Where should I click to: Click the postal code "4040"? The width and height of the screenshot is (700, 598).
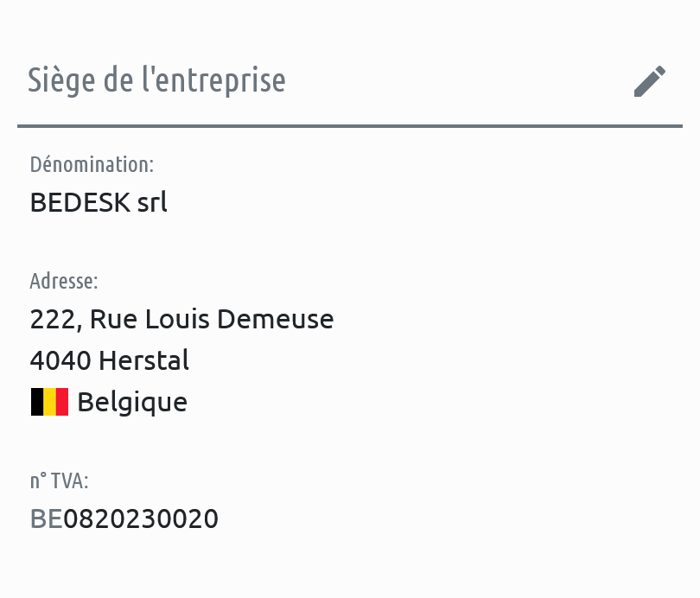coord(60,360)
